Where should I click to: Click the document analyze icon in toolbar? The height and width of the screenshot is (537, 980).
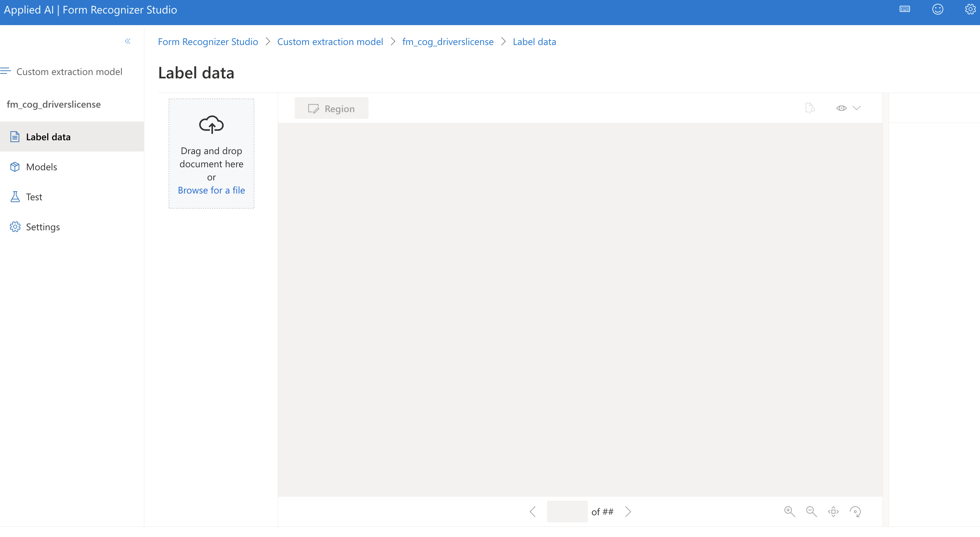tap(809, 108)
